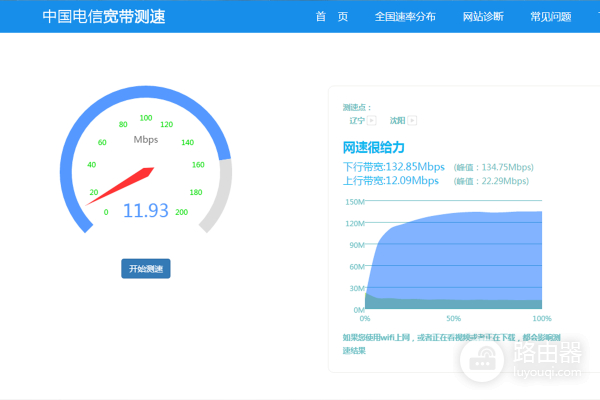Select the 辽宁 province label
Image resolution: width=600 pixels, height=400 pixels.
coord(357,121)
